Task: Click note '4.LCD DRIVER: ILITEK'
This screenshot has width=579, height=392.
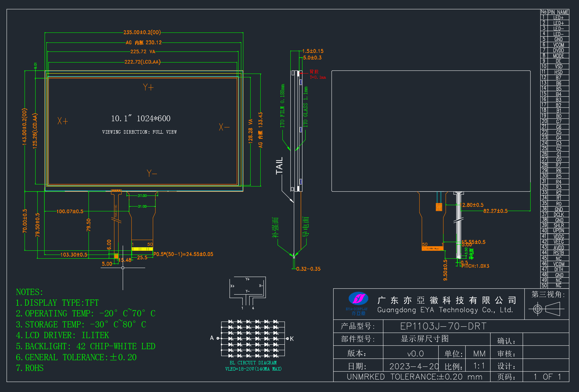Action: click(x=63, y=335)
